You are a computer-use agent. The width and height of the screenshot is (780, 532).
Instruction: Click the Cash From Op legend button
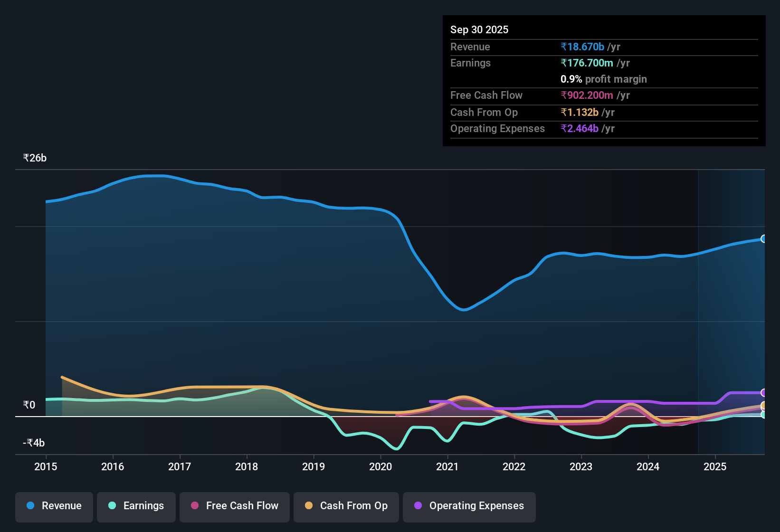pos(346,507)
